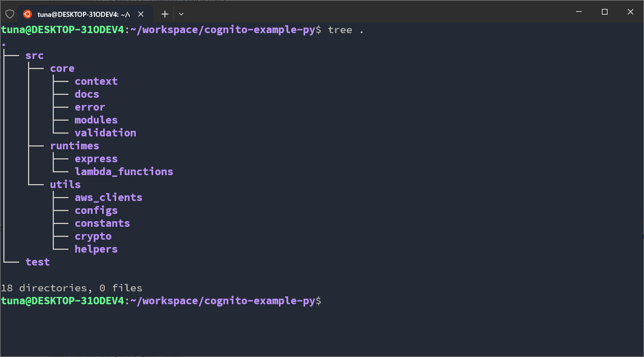The height and width of the screenshot is (357, 644).
Task: Click the Ubuntu icon on the tab
Action: [27, 13]
